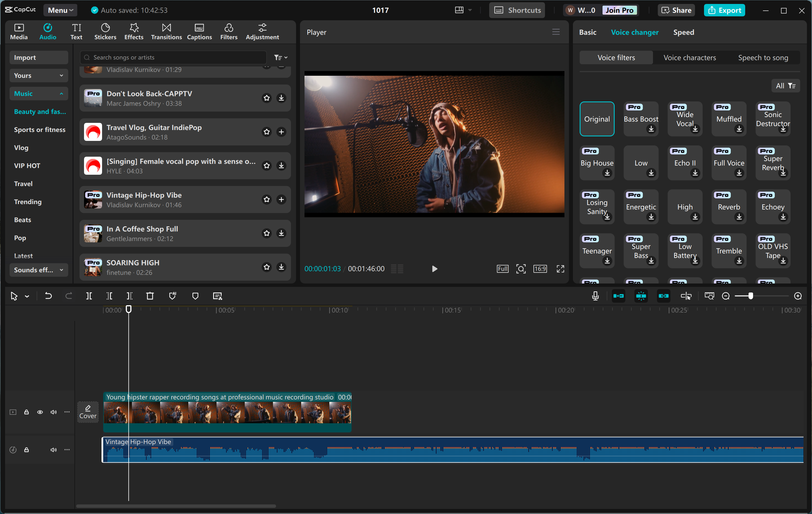Viewport: 812px width, 514px height.
Task: Collapse the Sounds effects section
Action: point(38,270)
